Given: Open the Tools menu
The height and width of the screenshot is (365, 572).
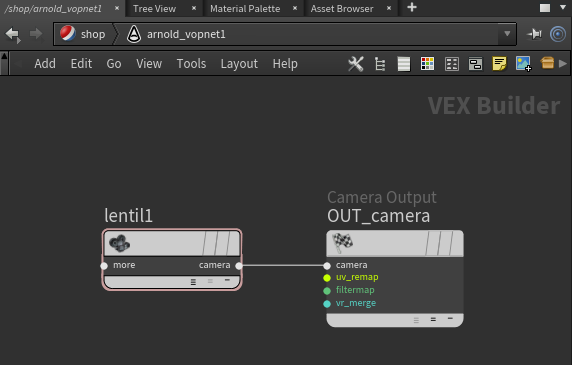Looking at the screenshot, I should [x=191, y=64].
